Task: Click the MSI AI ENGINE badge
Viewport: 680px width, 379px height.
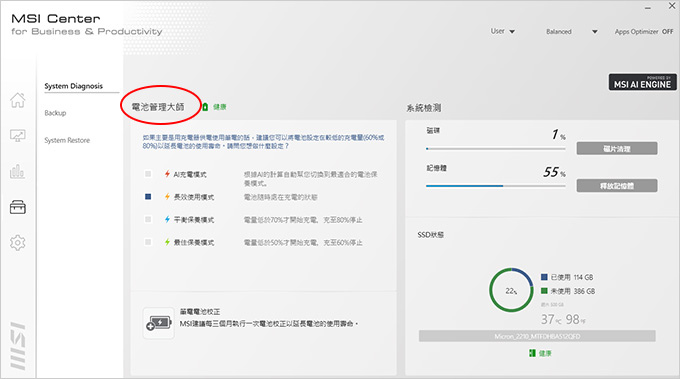Action: pyautogui.click(x=642, y=82)
